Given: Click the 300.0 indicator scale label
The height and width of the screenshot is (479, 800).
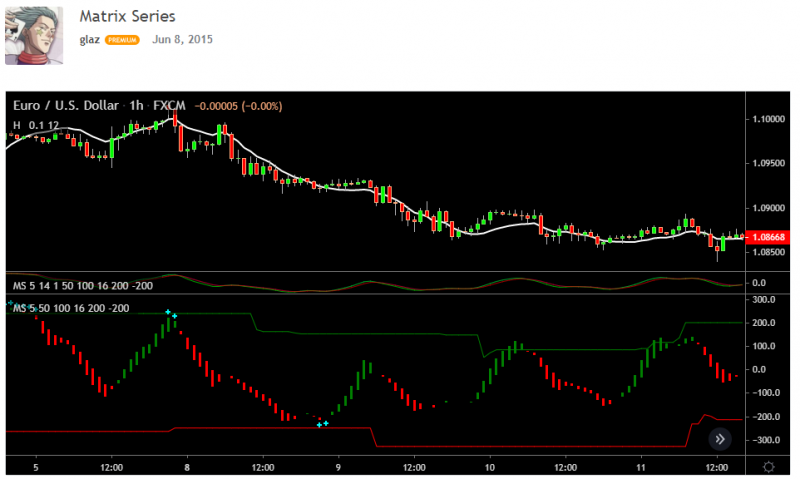Looking at the screenshot, I should click(764, 299).
